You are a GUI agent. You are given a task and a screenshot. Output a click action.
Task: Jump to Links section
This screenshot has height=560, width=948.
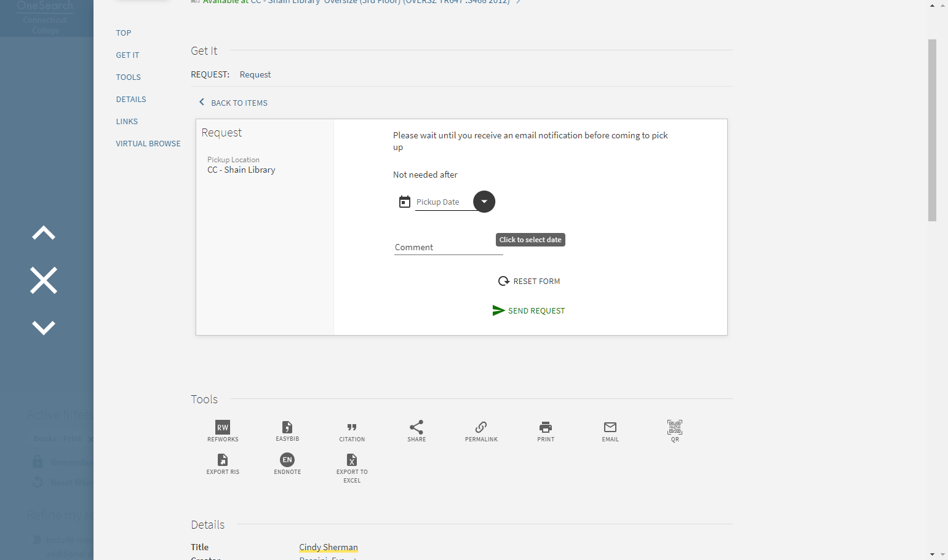pyautogui.click(x=127, y=122)
